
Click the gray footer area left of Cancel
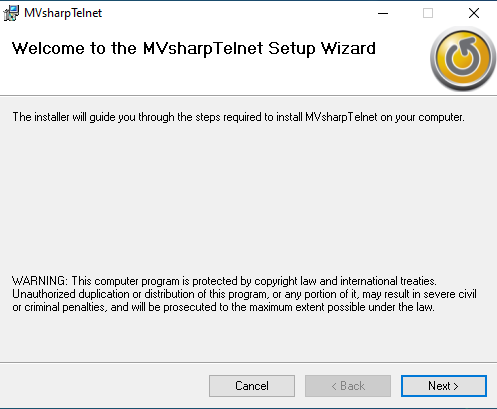(x=103, y=386)
